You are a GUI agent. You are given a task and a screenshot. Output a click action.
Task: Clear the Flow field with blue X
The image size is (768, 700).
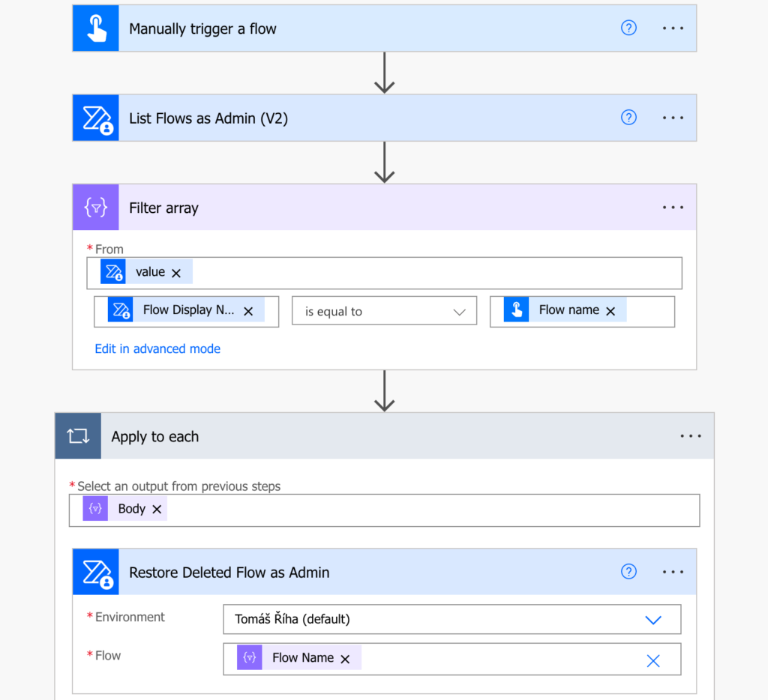[653, 661]
